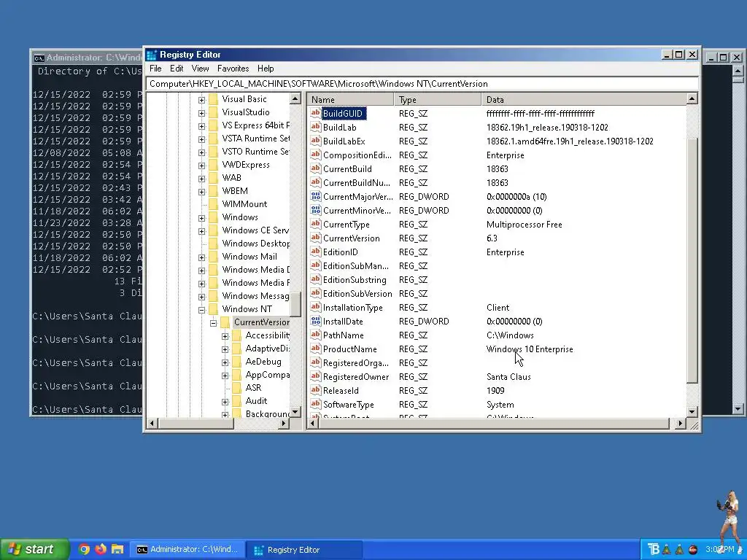Click tree pane scroll up arrow

(295, 99)
